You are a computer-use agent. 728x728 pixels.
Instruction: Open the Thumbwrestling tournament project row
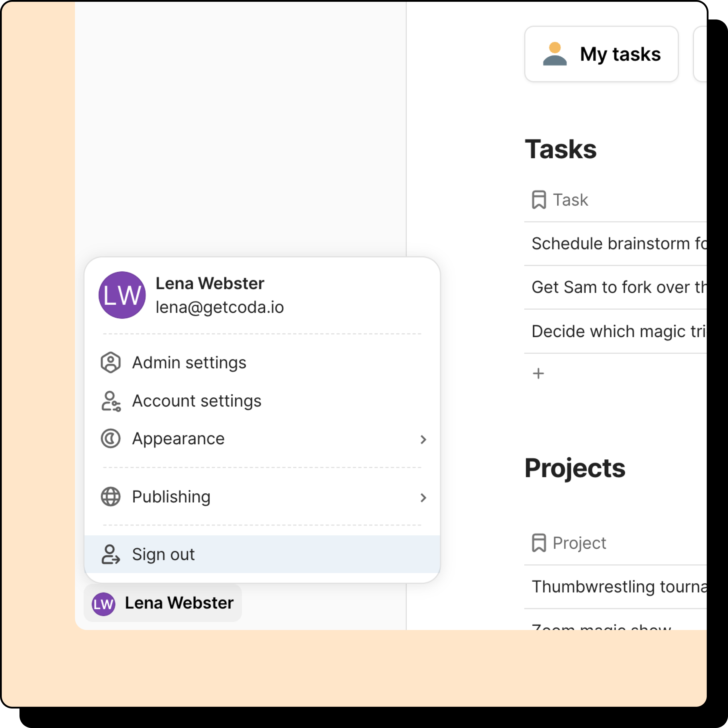click(x=618, y=587)
